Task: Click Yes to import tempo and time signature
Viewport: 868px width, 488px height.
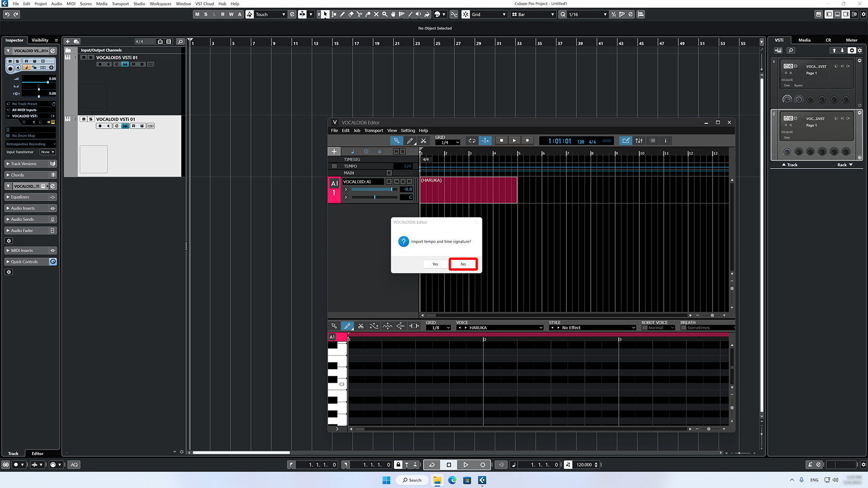Action: (x=435, y=264)
